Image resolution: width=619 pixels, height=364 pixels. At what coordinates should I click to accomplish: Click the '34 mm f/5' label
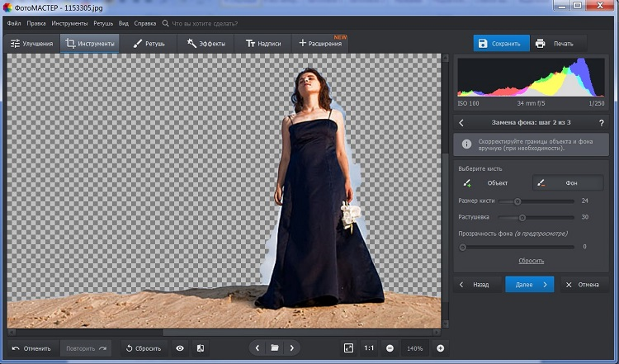531,103
